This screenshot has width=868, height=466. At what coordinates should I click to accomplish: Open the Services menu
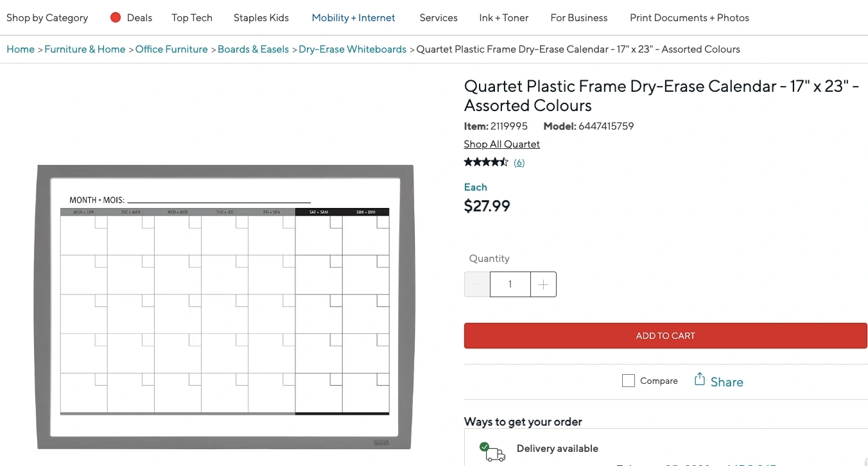tap(438, 17)
